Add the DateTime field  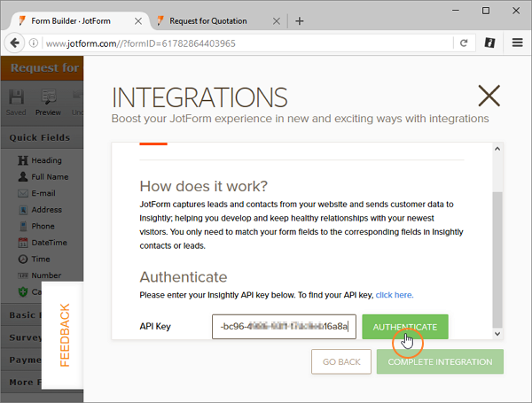point(49,242)
